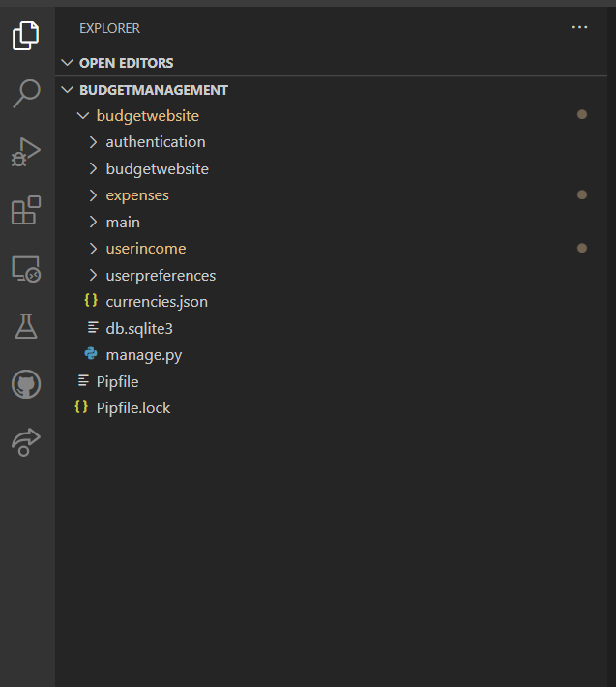
Task: Open db.sqlite3 file name
Action: pos(139,329)
